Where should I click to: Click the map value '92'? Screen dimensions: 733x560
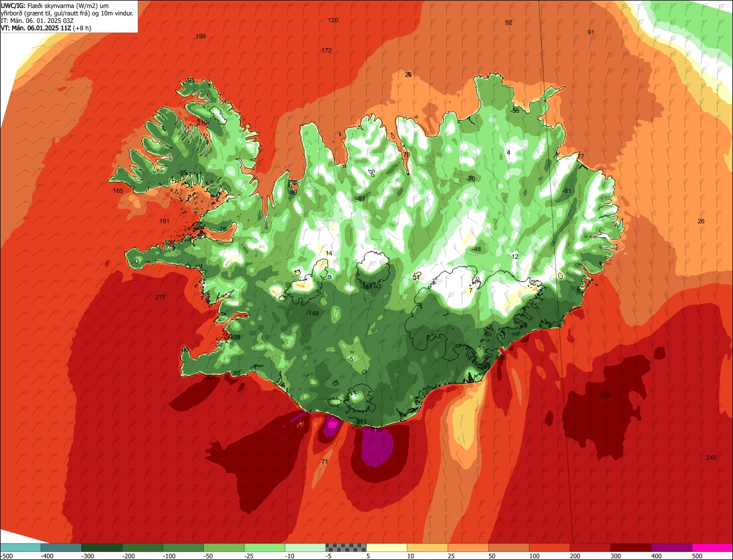click(509, 22)
